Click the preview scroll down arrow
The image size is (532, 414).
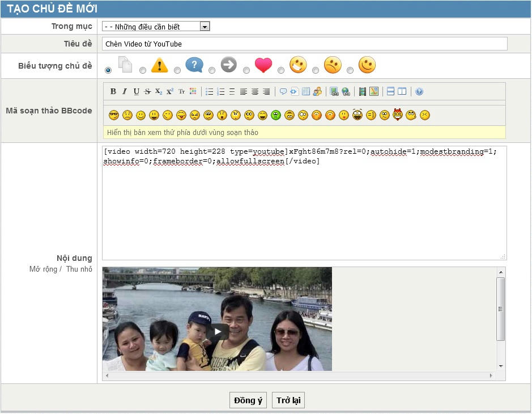tap(500, 366)
